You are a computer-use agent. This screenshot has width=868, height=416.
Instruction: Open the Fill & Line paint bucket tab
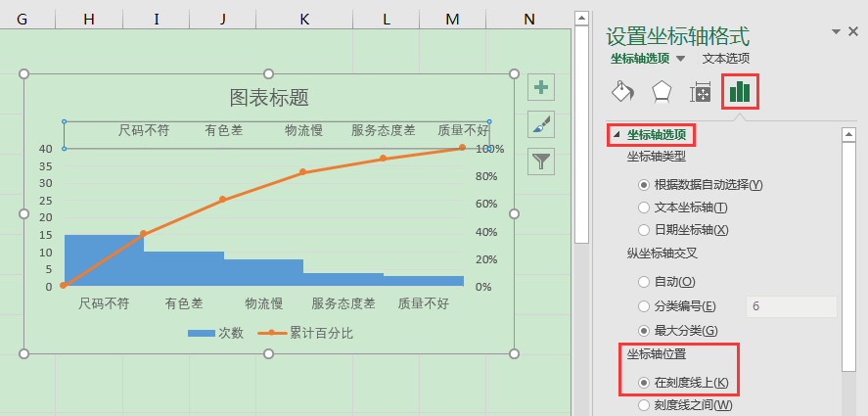click(622, 91)
